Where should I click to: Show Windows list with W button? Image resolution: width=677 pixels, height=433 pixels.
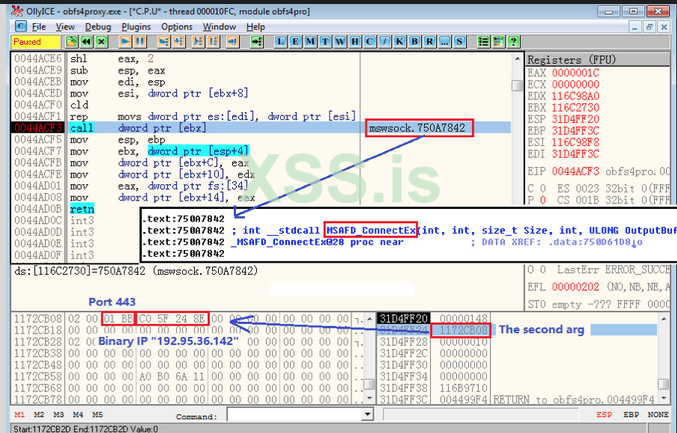pos(340,42)
